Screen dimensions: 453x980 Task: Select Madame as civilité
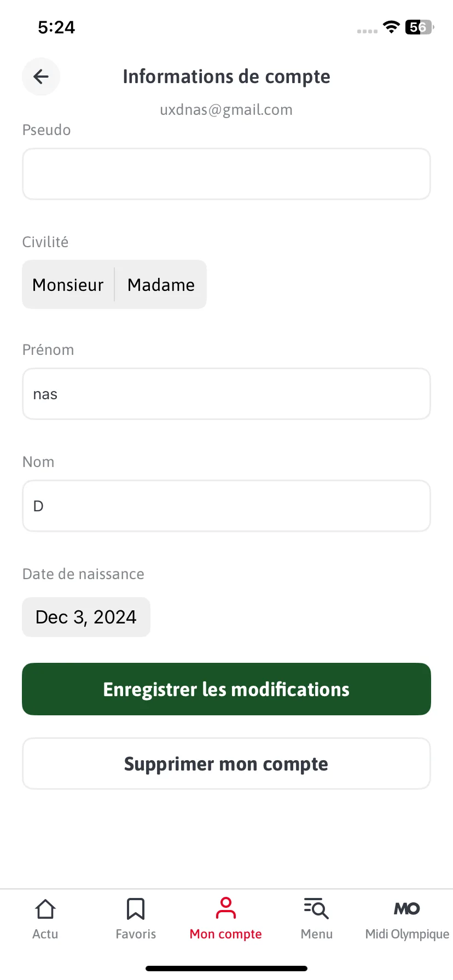pos(161,284)
